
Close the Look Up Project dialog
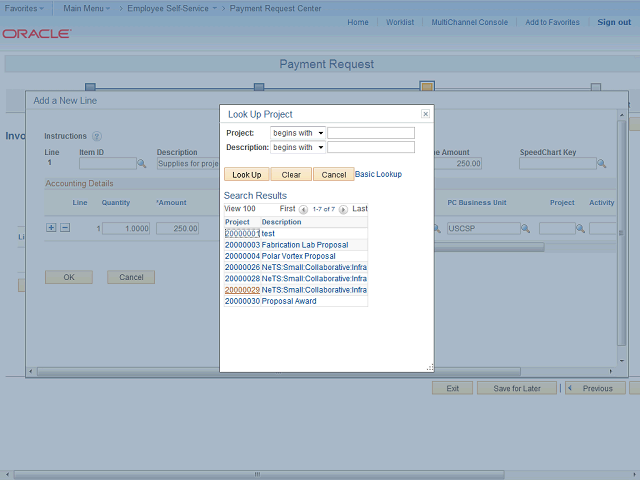(x=425, y=114)
